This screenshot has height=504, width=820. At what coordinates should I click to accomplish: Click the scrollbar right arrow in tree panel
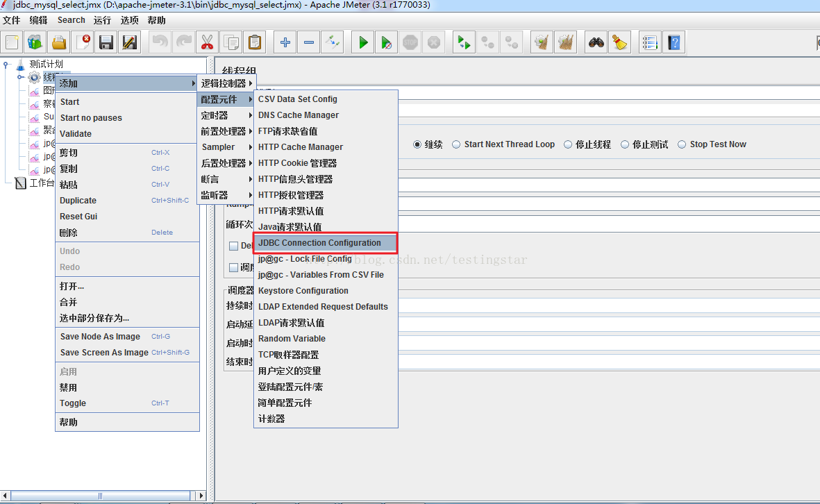tap(201, 495)
